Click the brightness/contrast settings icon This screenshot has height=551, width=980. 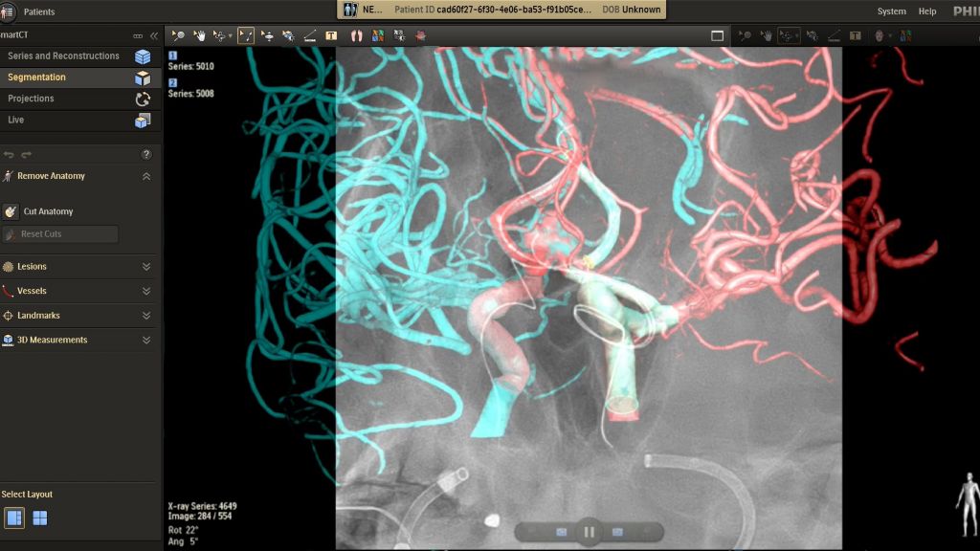pyautogui.click(x=399, y=35)
